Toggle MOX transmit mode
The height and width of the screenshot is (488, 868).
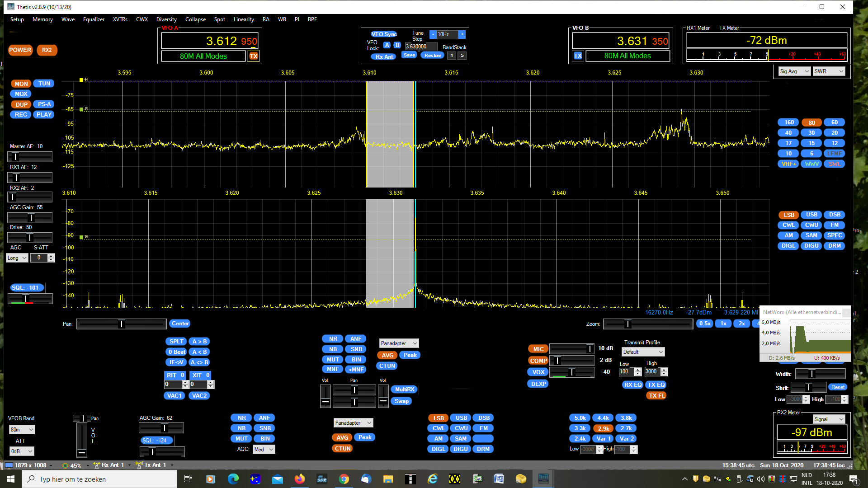(x=20, y=94)
